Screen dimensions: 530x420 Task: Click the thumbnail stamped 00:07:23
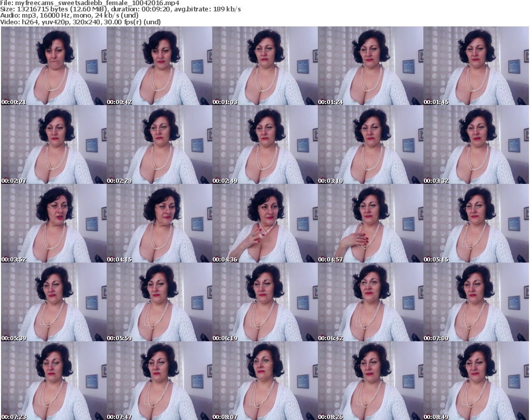point(53,381)
